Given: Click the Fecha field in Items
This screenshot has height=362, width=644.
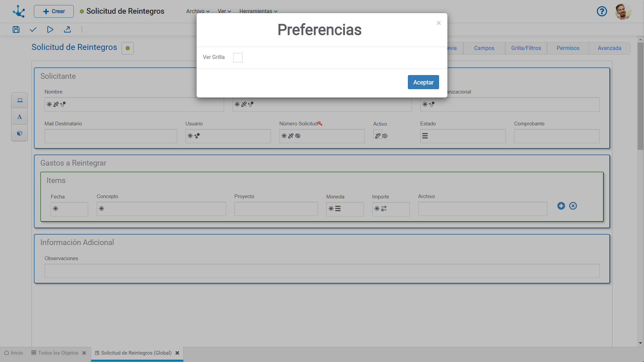Looking at the screenshot, I should pos(69,209).
